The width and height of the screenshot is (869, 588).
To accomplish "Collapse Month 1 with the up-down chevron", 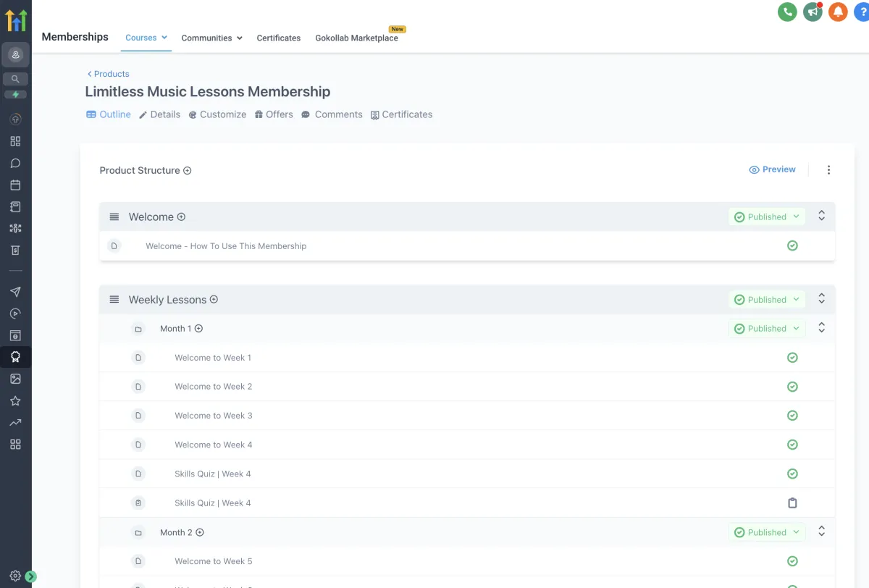I will (x=821, y=327).
